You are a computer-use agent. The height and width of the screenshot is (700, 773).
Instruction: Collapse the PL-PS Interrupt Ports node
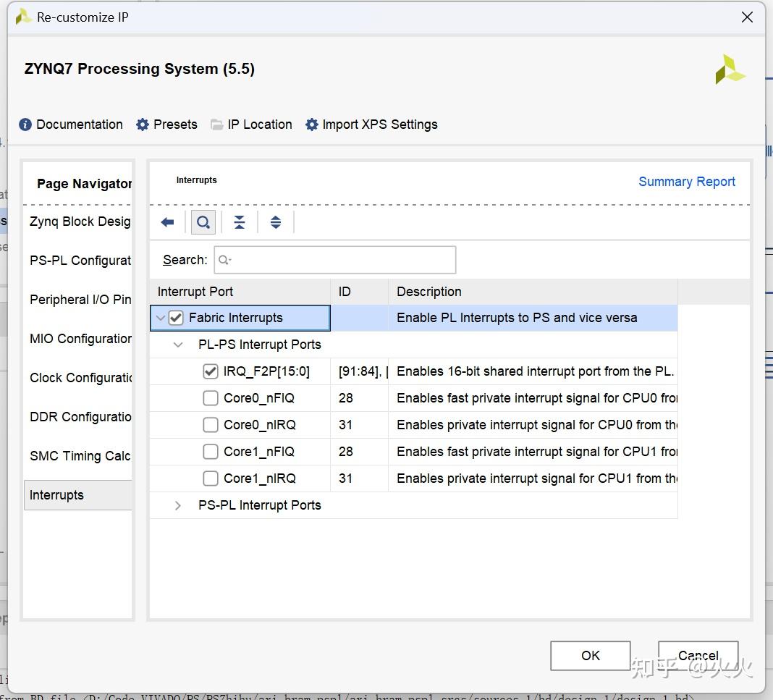[x=178, y=345]
